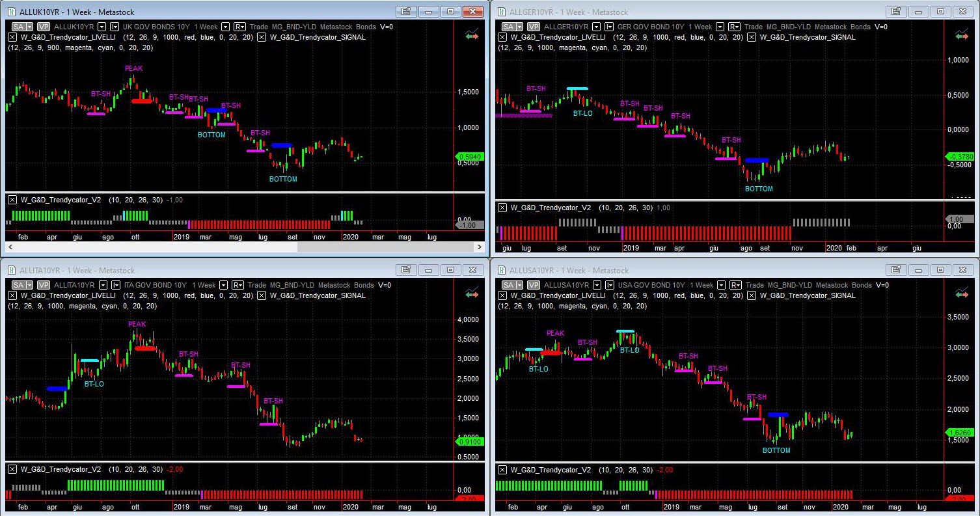
Task: Toggle W_G&D_Trendycator_V2 checkbox in UK chart
Action: [x=12, y=200]
